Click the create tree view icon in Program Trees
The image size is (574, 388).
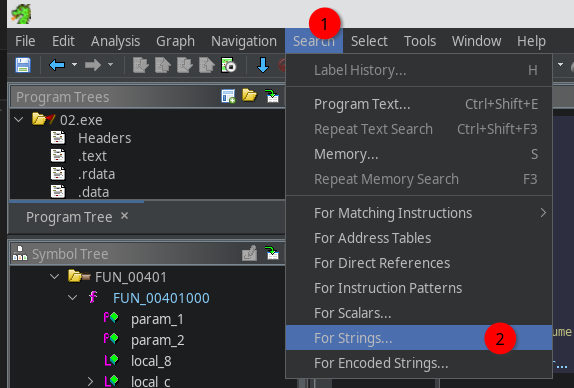point(228,96)
